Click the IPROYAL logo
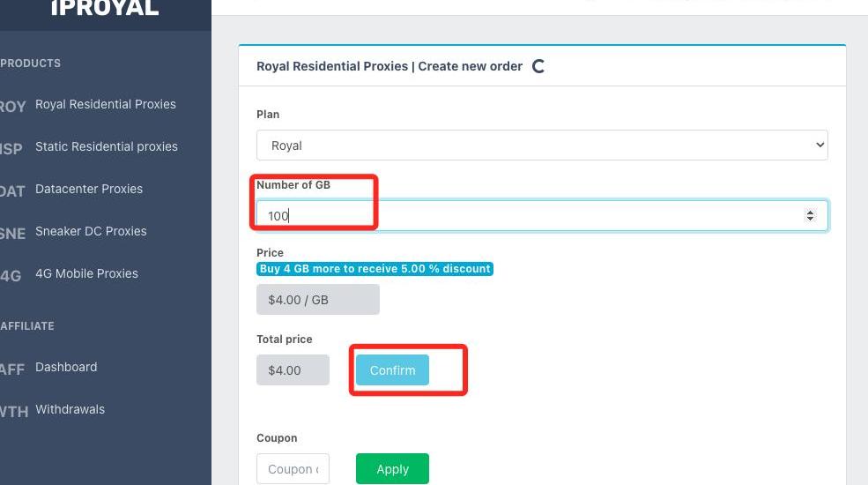Image resolution: width=868 pixels, height=485 pixels. [105, 9]
